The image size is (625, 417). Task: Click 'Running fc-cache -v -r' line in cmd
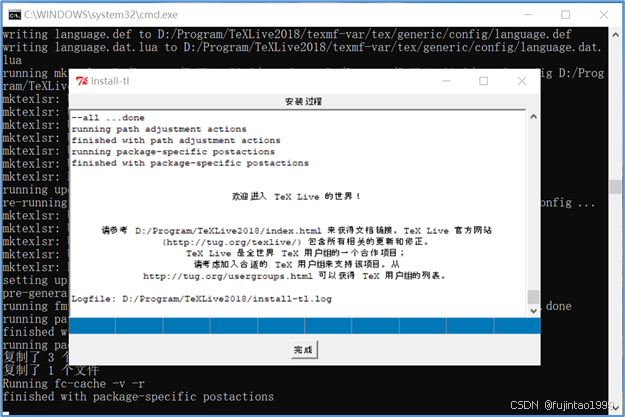[74, 384]
